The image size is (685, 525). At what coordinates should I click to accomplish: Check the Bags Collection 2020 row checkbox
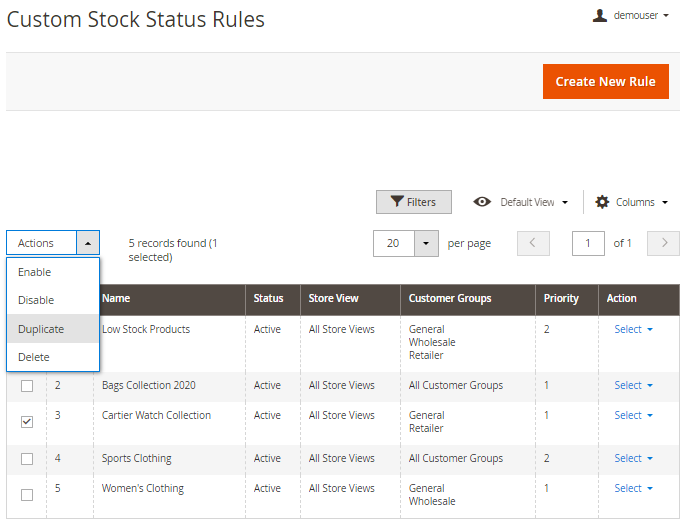click(x=27, y=386)
